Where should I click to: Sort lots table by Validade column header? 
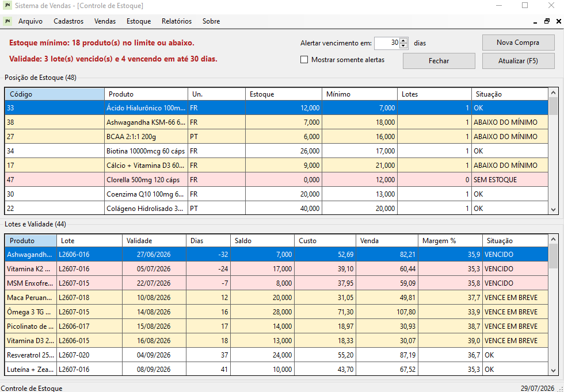[x=154, y=241]
